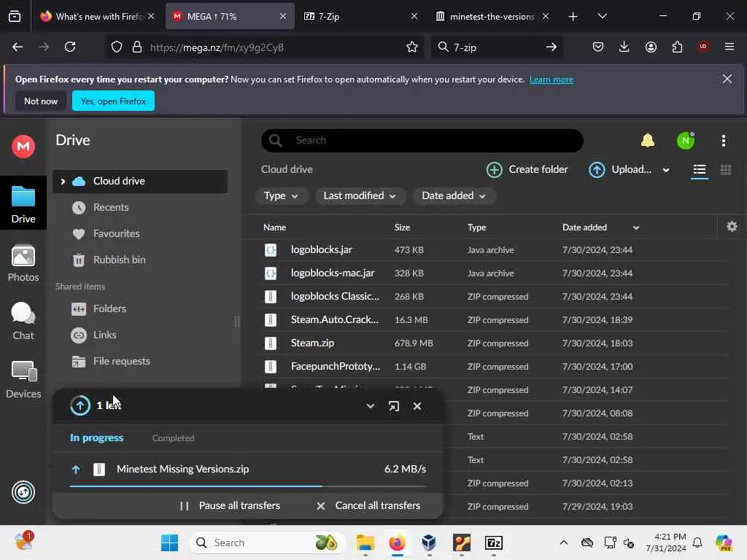Open Firefox View icon in tab bar
The width and height of the screenshot is (747, 560).
pos(15,16)
